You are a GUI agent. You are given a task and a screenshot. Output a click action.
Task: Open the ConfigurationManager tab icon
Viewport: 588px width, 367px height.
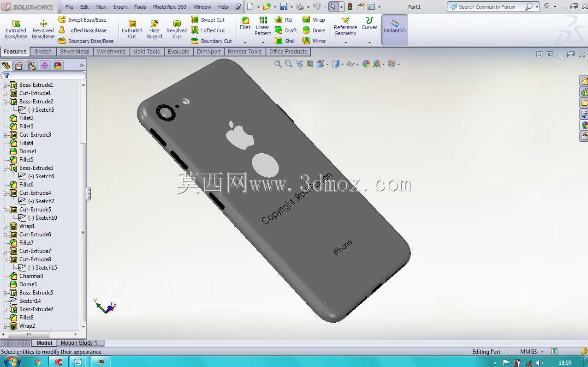tap(32, 66)
